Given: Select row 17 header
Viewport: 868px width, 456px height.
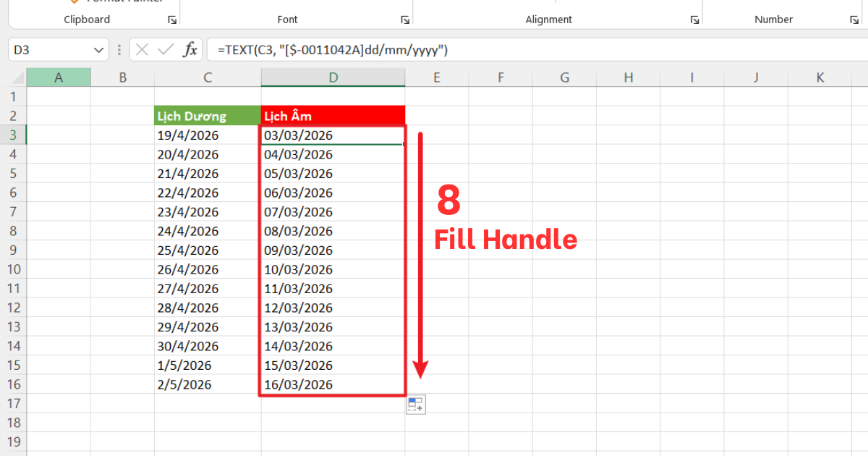Looking at the screenshot, I should (13, 403).
